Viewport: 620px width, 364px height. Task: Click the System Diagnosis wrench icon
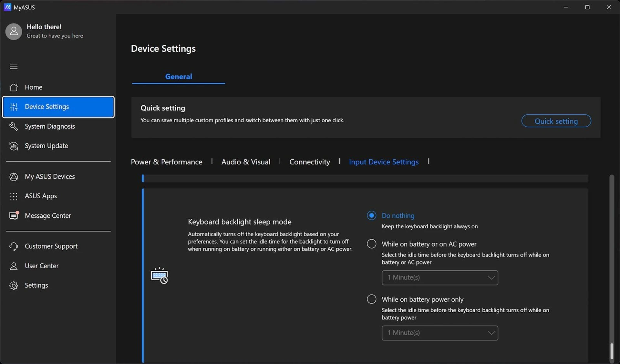click(x=14, y=126)
